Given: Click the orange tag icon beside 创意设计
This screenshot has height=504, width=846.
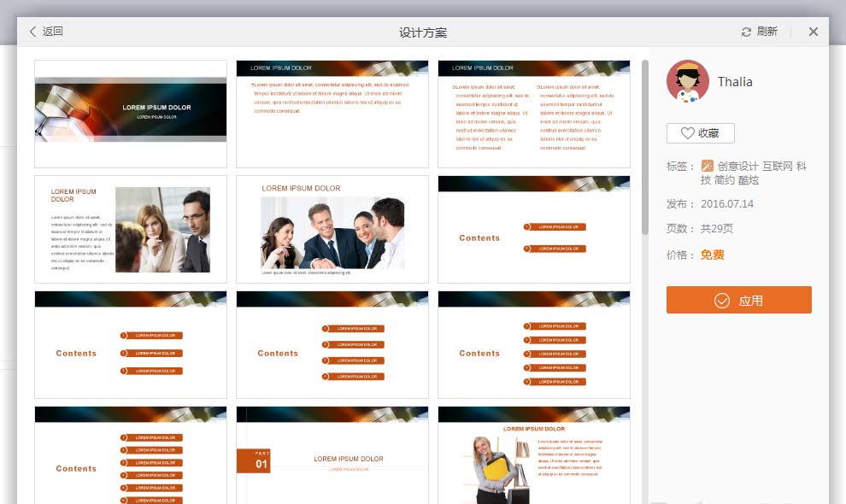Looking at the screenshot, I should tap(708, 166).
